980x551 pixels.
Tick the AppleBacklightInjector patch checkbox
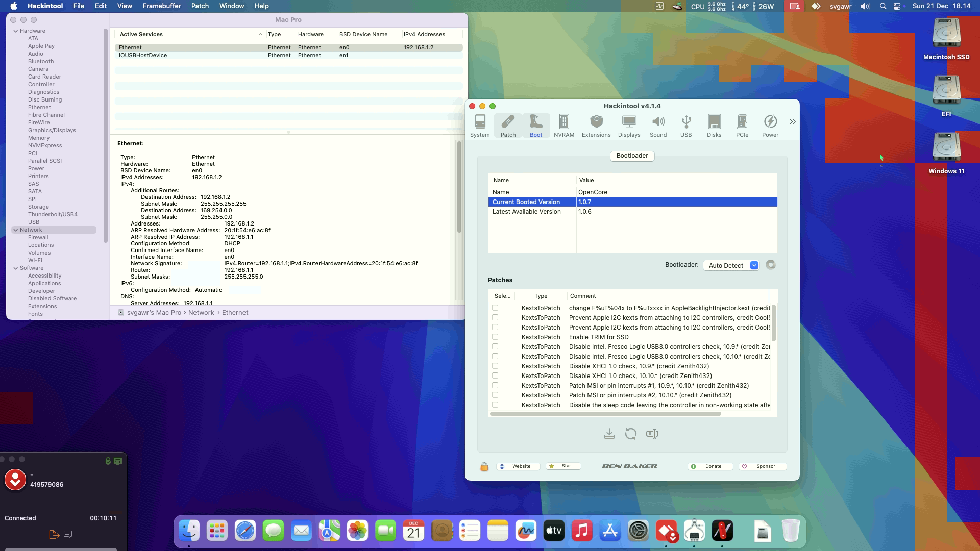coord(495,308)
